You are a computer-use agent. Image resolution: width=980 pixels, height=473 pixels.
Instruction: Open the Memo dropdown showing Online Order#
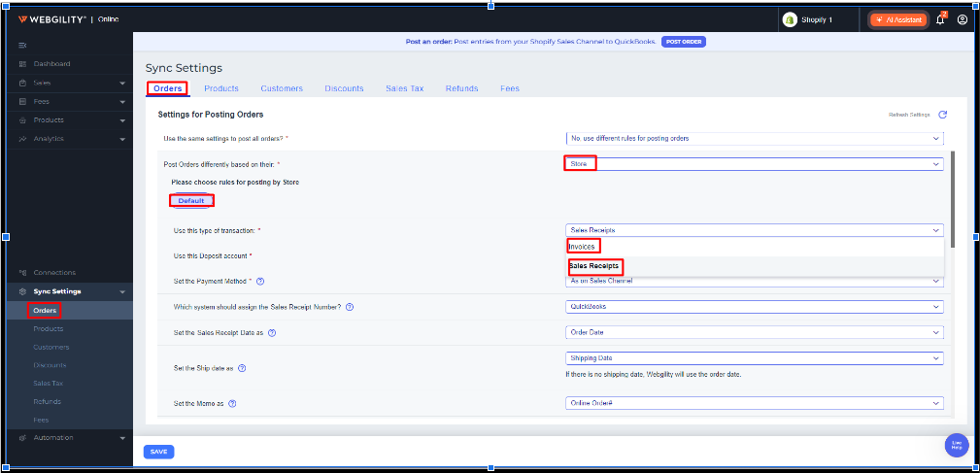click(x=755, y=403)
